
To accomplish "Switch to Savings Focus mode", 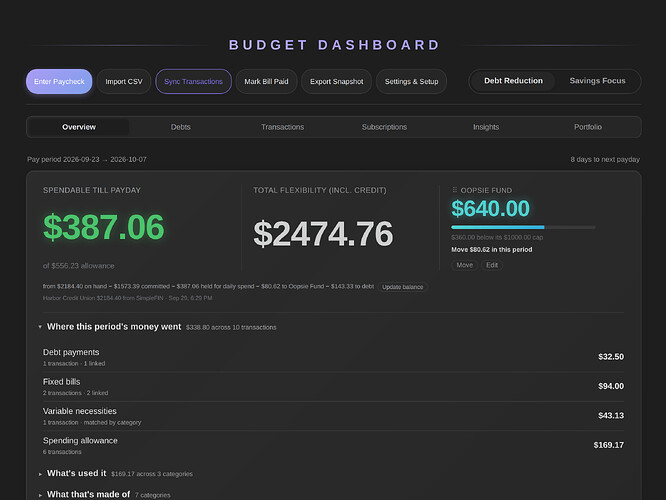I will (x=597, y=81).
